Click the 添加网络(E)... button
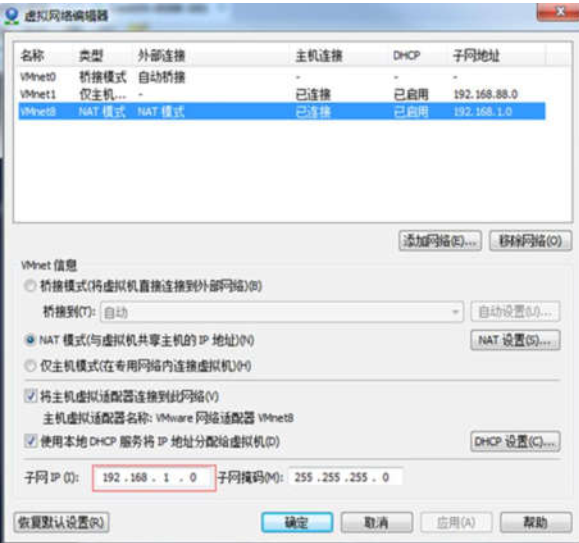579x543 pixels. (x=440, y=241)
